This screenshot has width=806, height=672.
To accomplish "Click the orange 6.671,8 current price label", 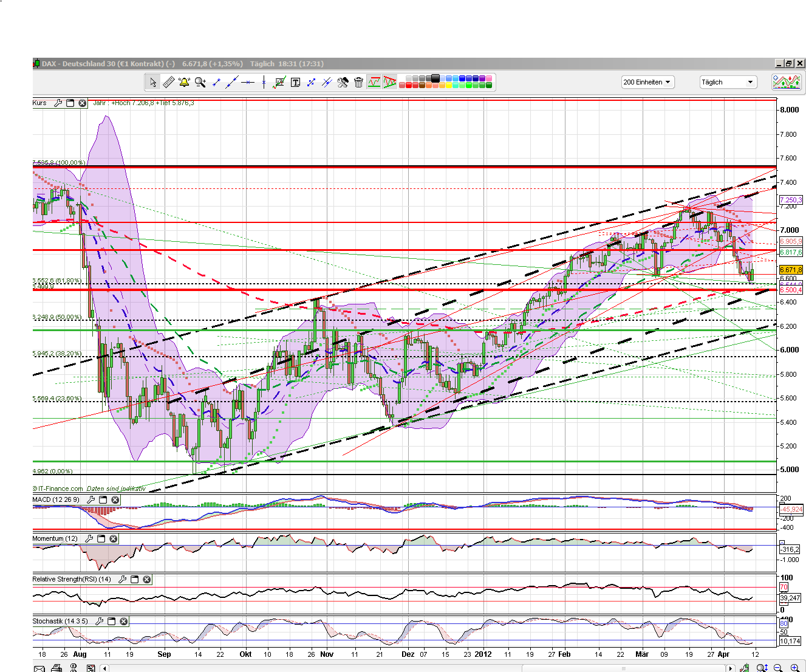I will [x=791, y=270].
